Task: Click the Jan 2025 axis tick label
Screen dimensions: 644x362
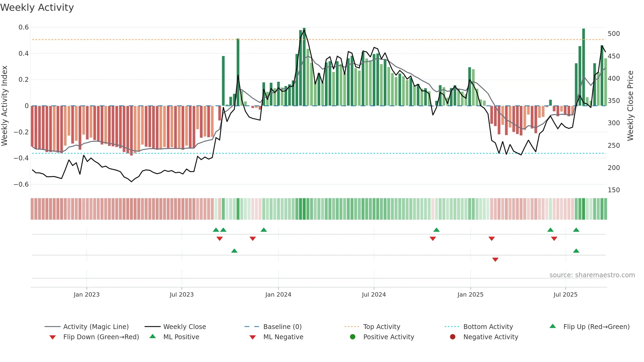Action: coord(470,295)
